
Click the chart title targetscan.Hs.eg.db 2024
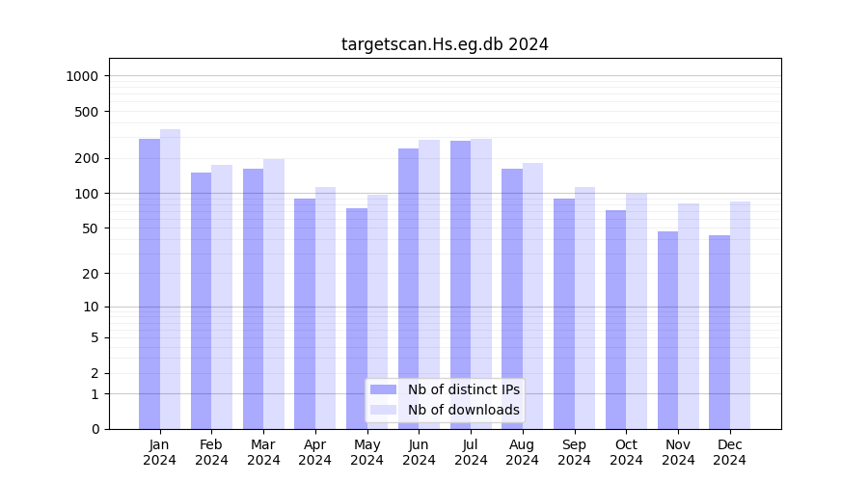tap(445, 44)
